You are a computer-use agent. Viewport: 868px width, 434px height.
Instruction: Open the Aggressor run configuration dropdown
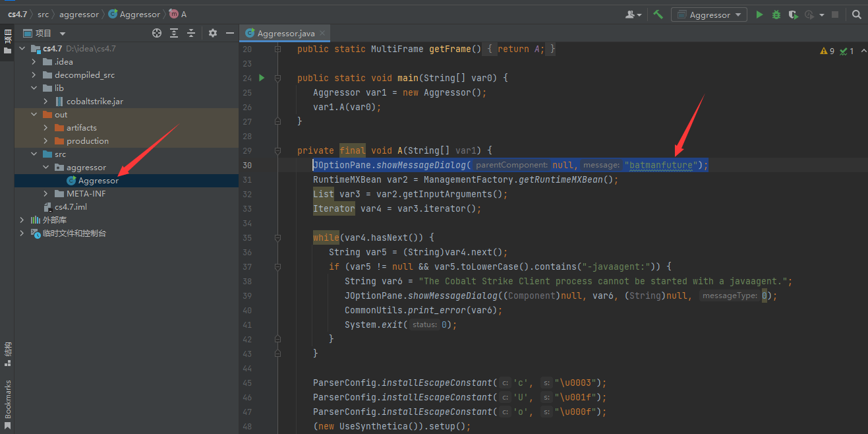point(709,15)
